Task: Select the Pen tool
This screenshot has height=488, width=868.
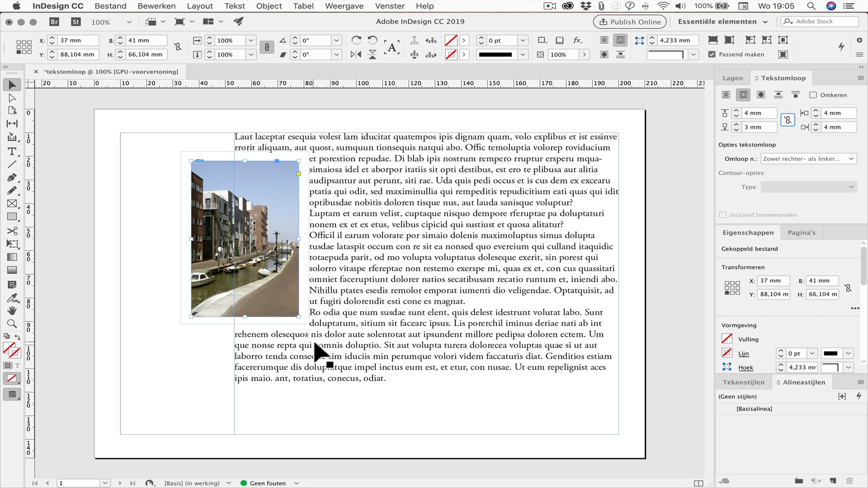Action: 12,177
